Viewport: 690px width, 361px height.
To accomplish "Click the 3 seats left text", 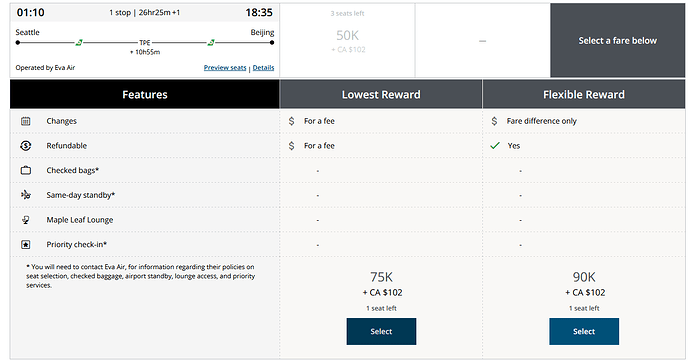I will click(348, 14).
